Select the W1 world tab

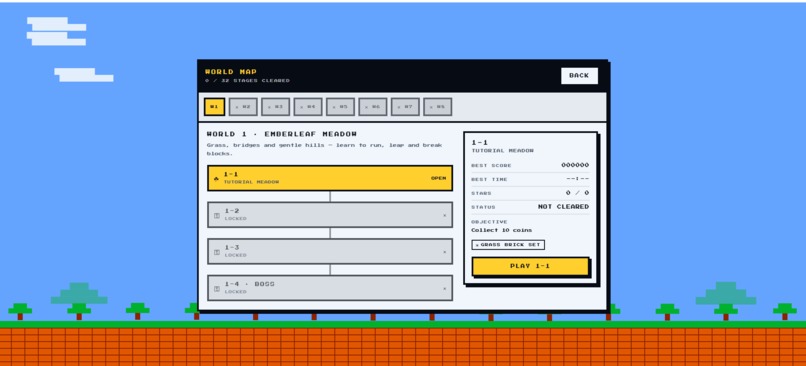(x=214, y=107)
